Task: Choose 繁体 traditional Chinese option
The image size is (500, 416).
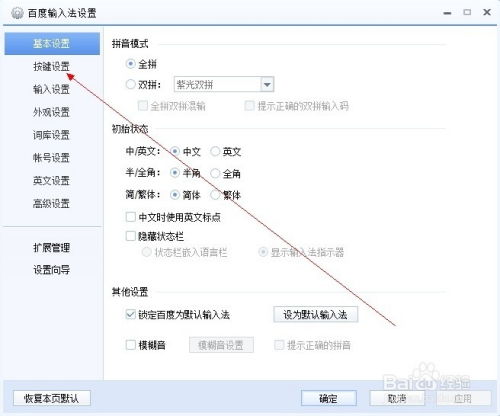Action: click(215, 195)
